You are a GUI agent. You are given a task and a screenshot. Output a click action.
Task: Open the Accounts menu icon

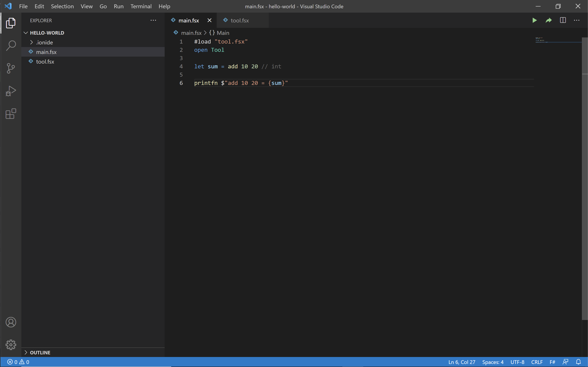pos(11,322)
